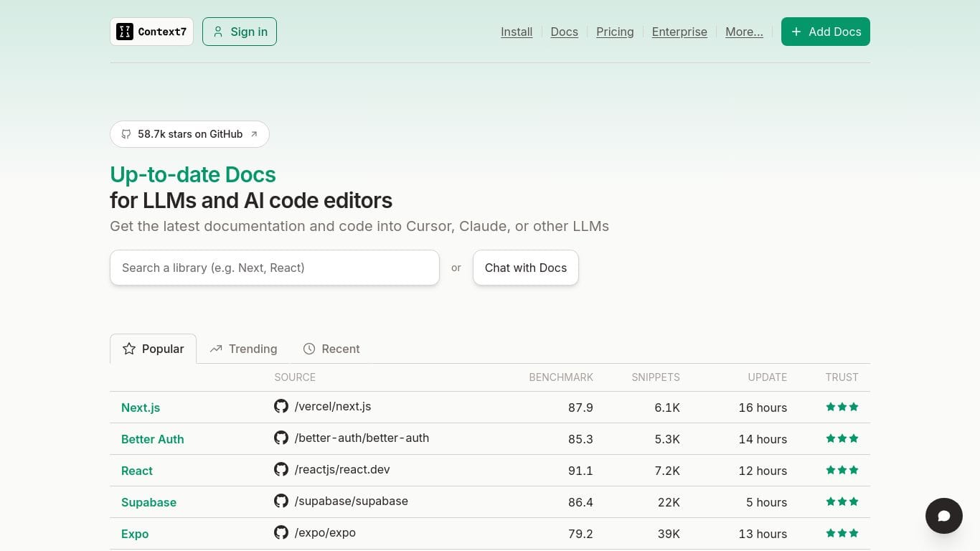Image resolution: width=980 pixels, height=551 pixels.
Task: Click the Search a library field
Action: point(275,268)
